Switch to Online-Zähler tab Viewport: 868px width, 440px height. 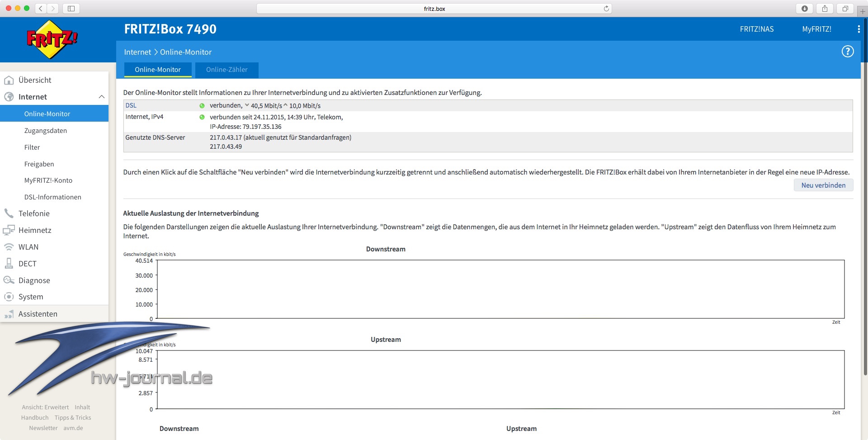[x=227, y=70]
